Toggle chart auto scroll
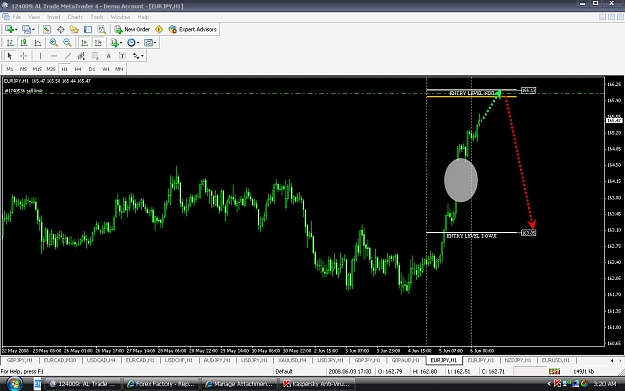The width and height of the screenshot is (625, 391). click(x=84, y=43)
